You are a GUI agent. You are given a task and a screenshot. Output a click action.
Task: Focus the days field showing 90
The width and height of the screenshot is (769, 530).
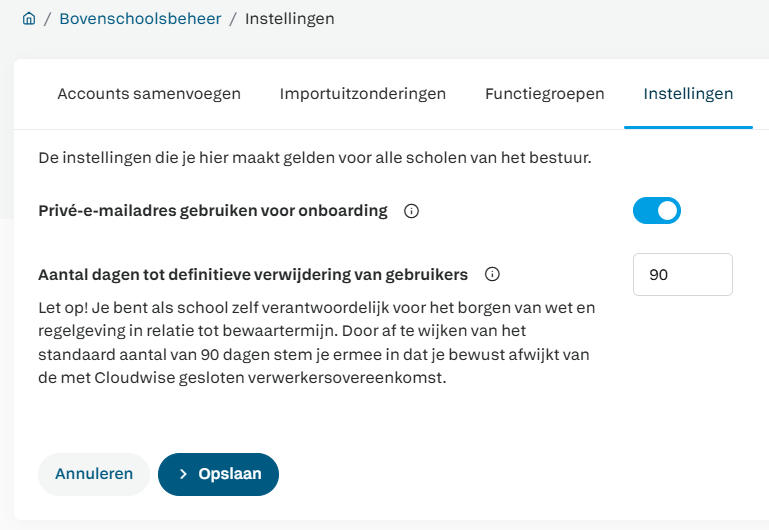683,275
